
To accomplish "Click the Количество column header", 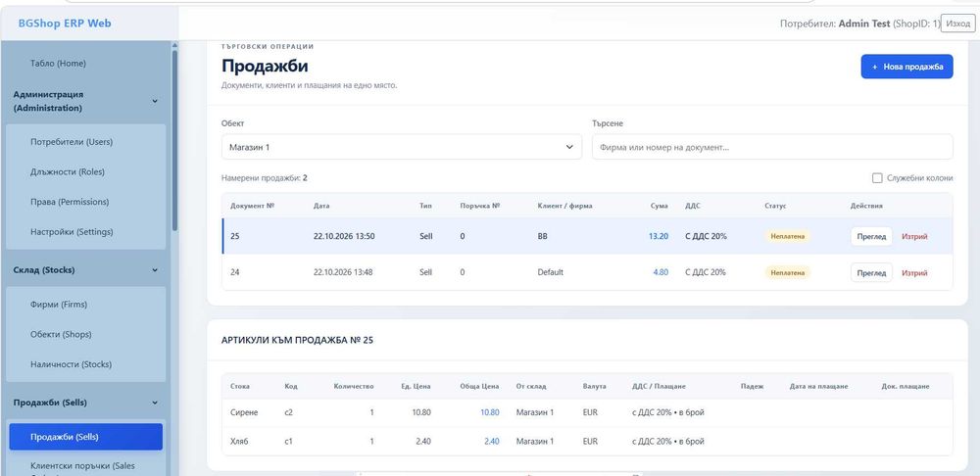I will point(354,386).
